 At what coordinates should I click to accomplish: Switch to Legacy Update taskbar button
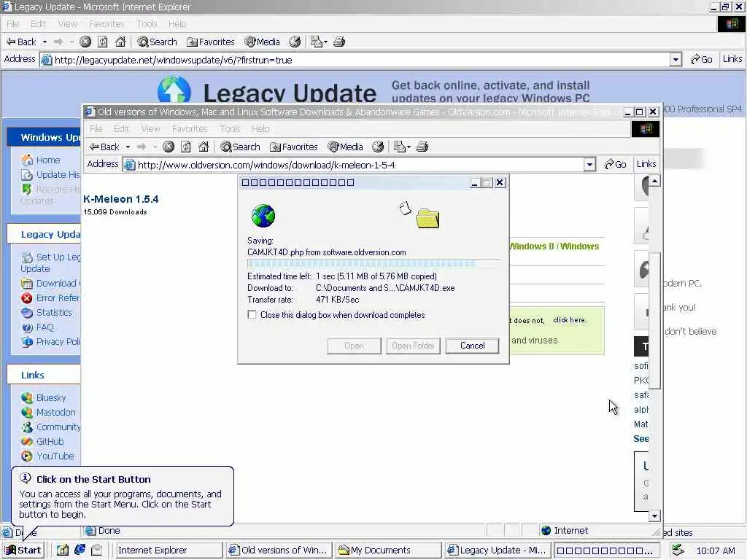pyautogui.click(x=498, y=550)
